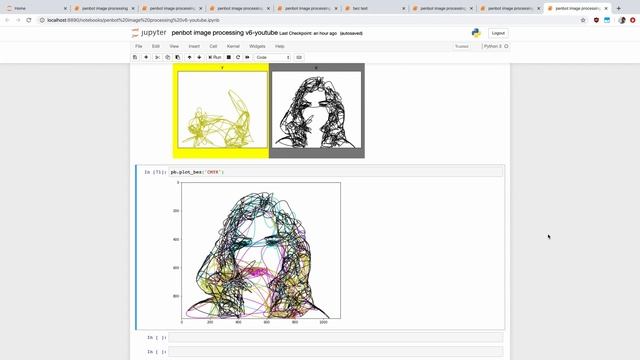The height and width of the screenshot is (360, 640).
Task: Move the selected cell down
Action: (199, 58)
